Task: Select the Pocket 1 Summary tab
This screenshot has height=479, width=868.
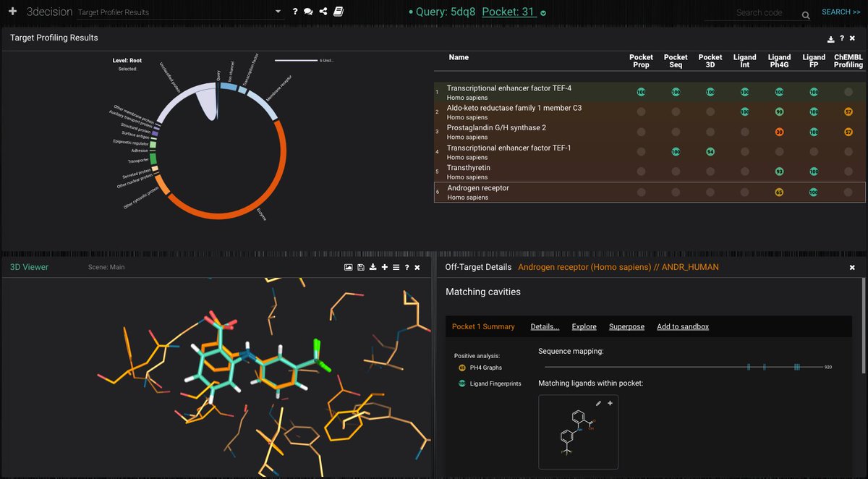Action: [x=483, y=326]
